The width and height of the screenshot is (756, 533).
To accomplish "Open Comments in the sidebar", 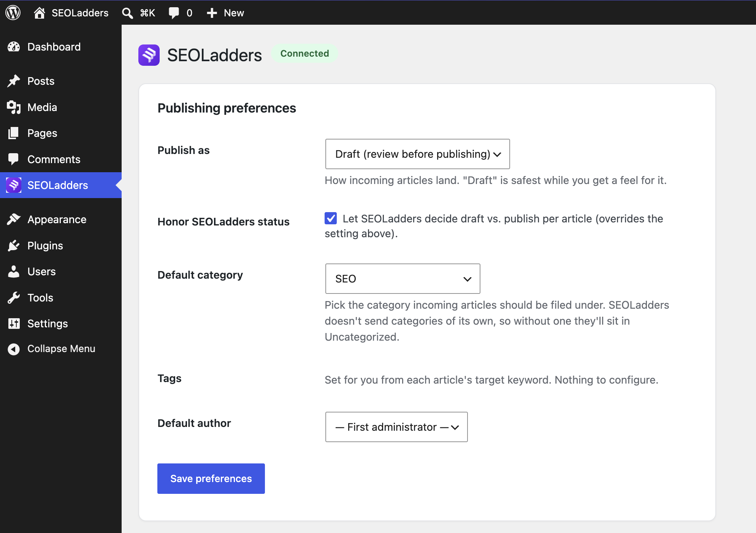I will click(61, 159).
